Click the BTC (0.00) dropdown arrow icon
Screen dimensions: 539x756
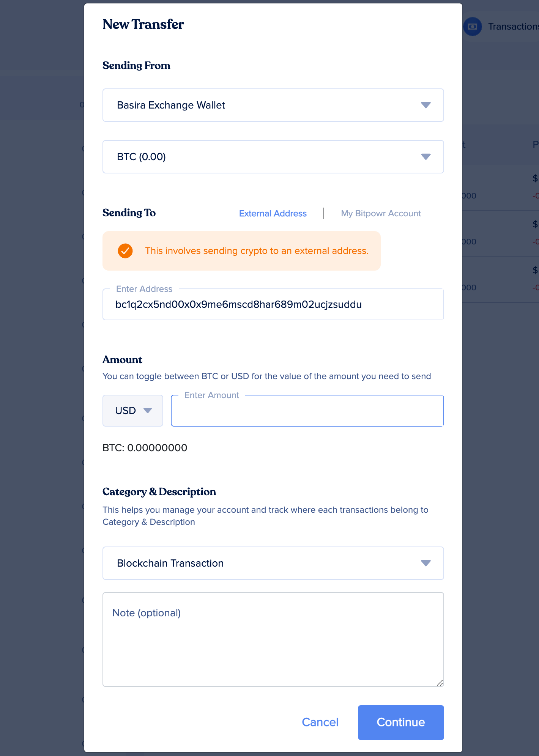point(426,157)
